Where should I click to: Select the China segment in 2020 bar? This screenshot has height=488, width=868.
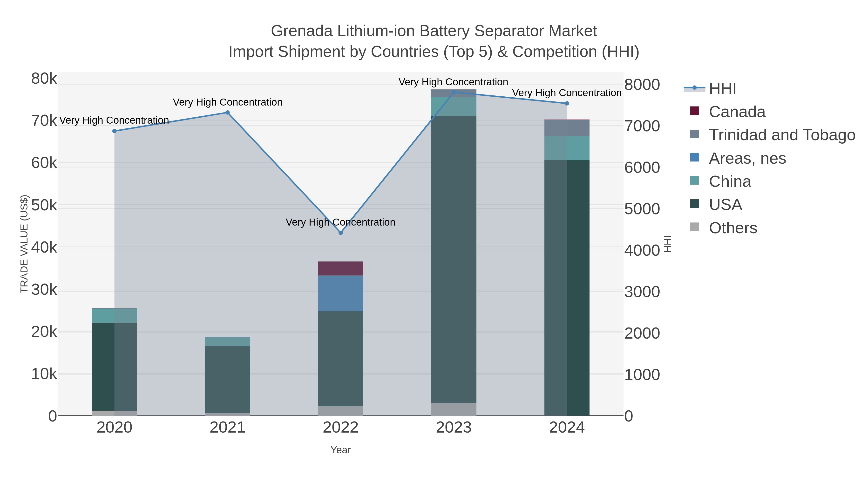pyautogui.click(x=115, y=315)
